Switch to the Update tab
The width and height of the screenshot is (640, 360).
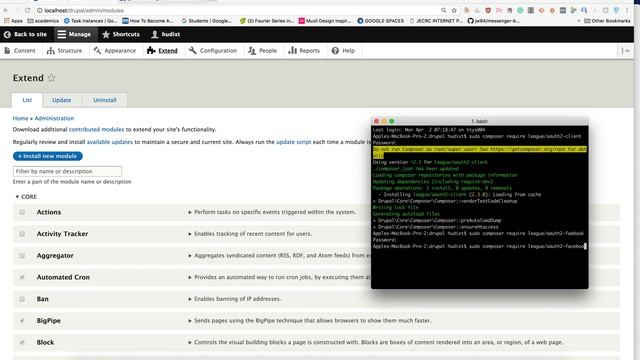click(x=62, y=100)
